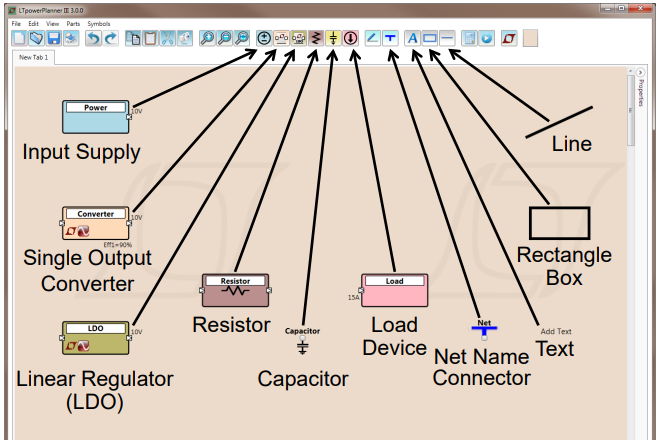The height and width of the screenshot is (440, 659).
Task: Select the Input Supply tool in toolbar
Action: pos(263,38)
